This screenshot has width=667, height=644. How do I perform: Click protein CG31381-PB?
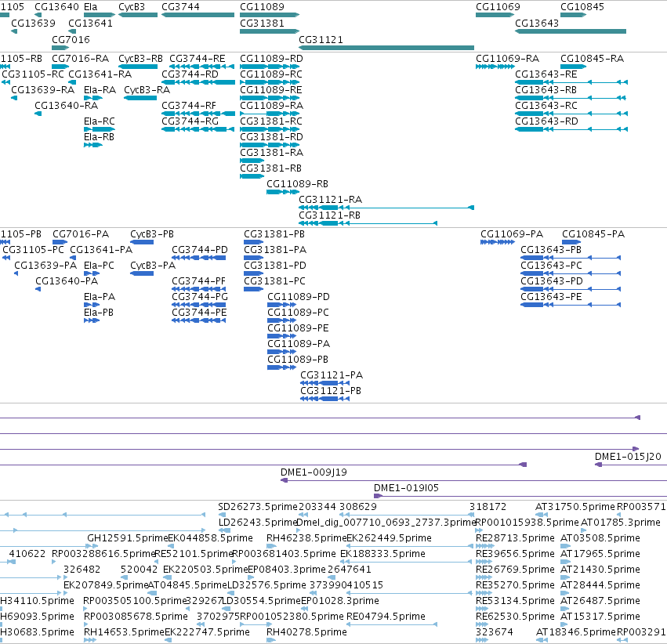(274, 234)
